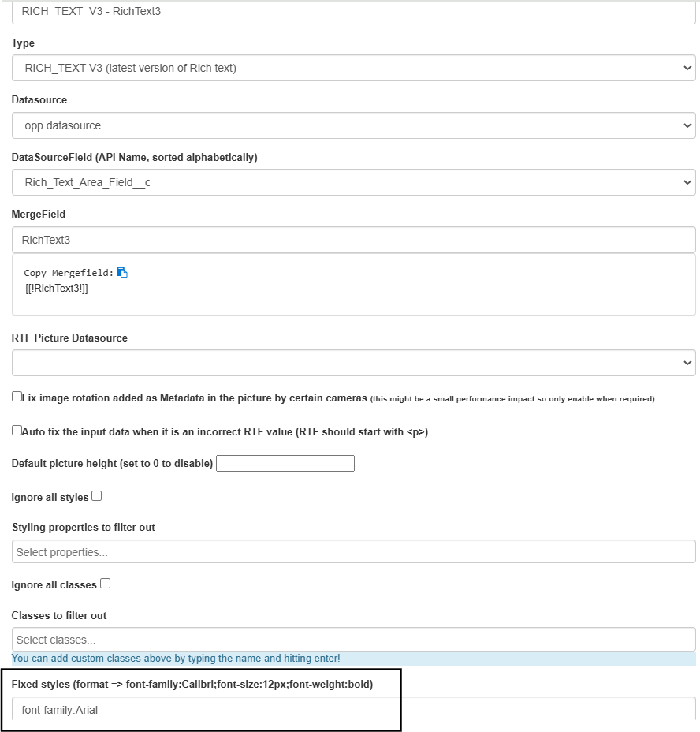Focus the Default picture height input box

coord(285,464)
